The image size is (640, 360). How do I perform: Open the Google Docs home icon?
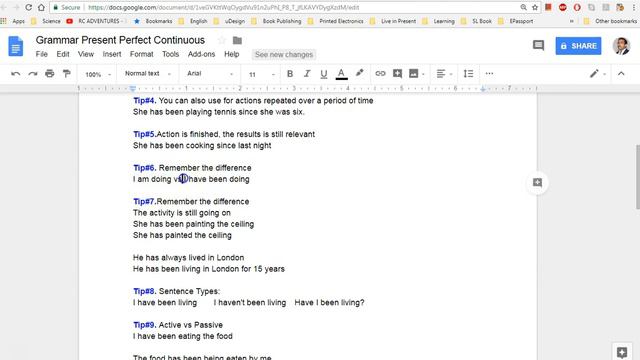[x=16, y=46]
